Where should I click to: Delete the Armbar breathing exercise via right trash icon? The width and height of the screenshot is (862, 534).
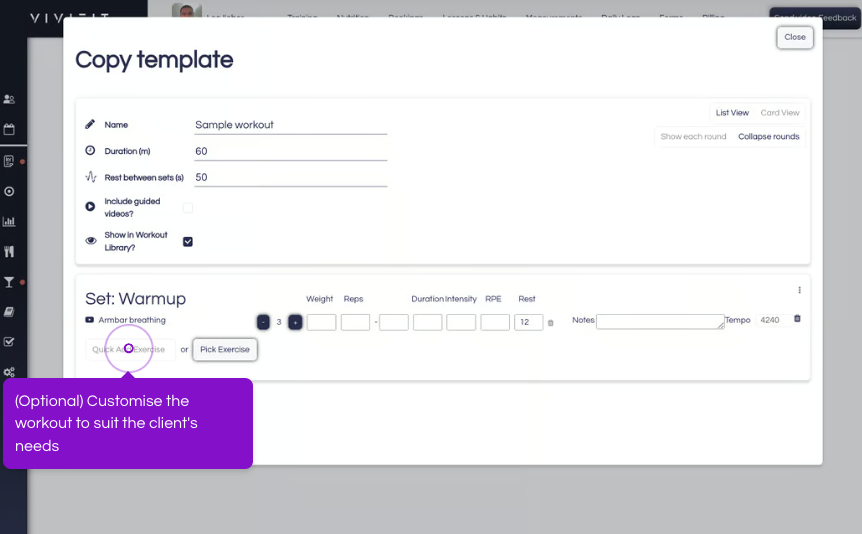coord(797,318)
